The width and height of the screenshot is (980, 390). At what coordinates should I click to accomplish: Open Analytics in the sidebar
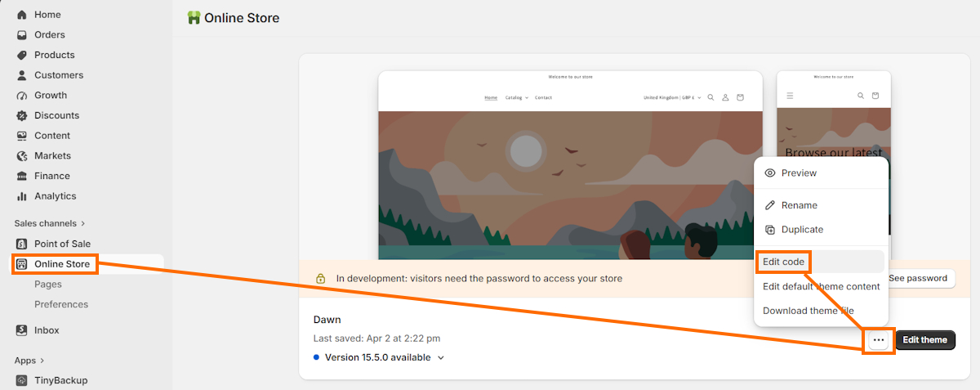(56, 196)
